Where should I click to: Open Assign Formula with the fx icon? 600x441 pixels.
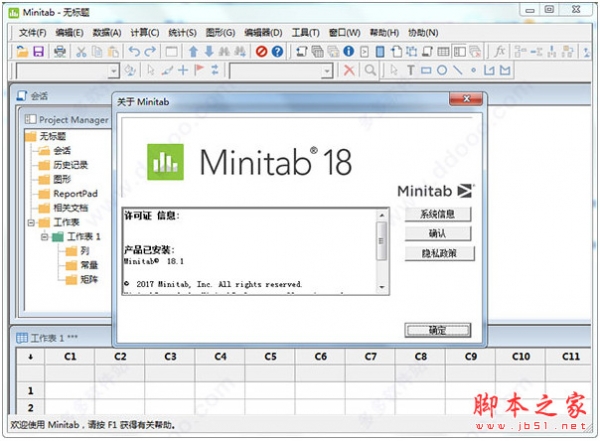[499, 51]
